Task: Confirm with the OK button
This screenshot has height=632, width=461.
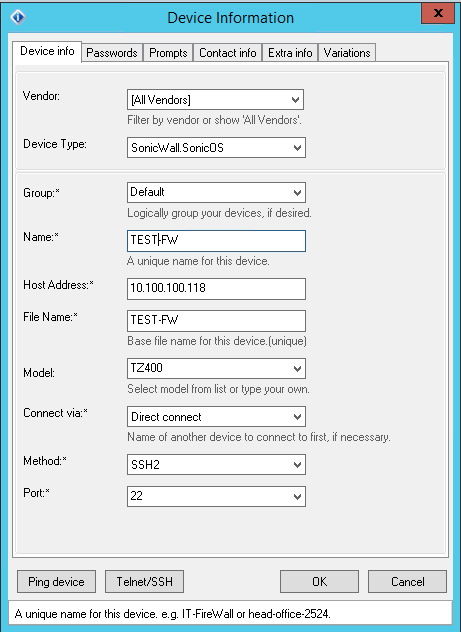Action: (319, 581)
